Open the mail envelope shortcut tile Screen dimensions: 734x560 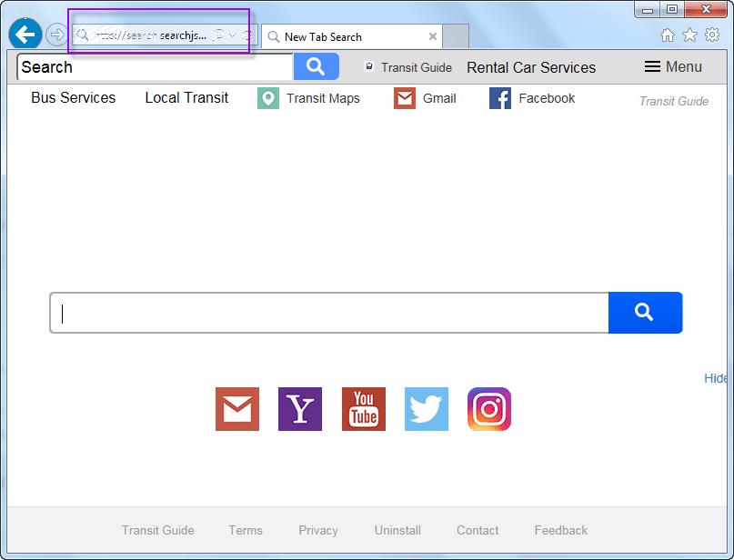(237, 409)
